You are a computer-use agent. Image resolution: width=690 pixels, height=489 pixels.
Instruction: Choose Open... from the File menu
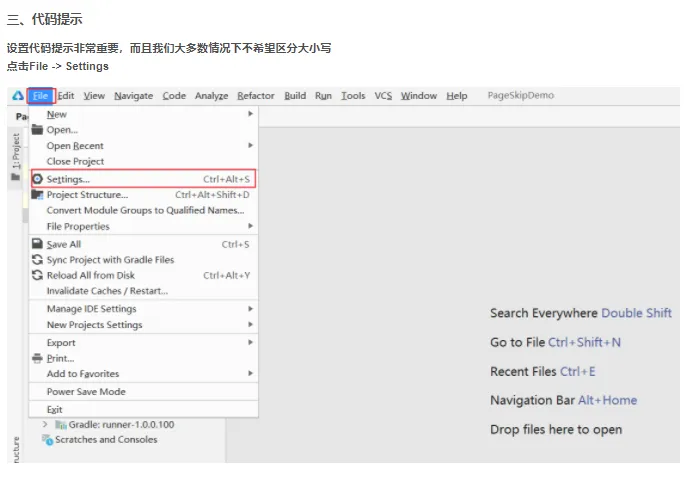coord(143,130)
